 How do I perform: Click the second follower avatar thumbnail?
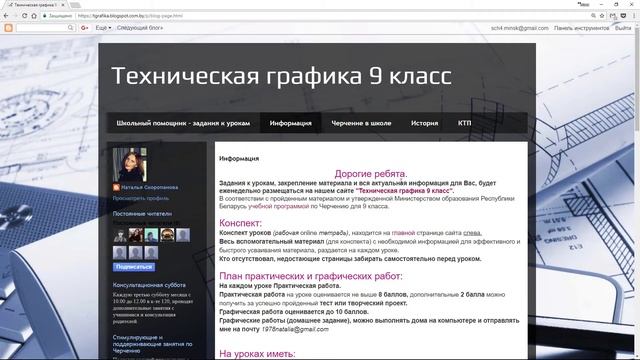pyautogui.click(x=136, y=235)
